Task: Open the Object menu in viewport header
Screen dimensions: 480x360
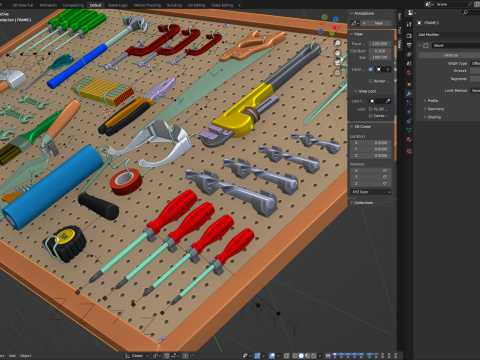Action: point(25,356)
